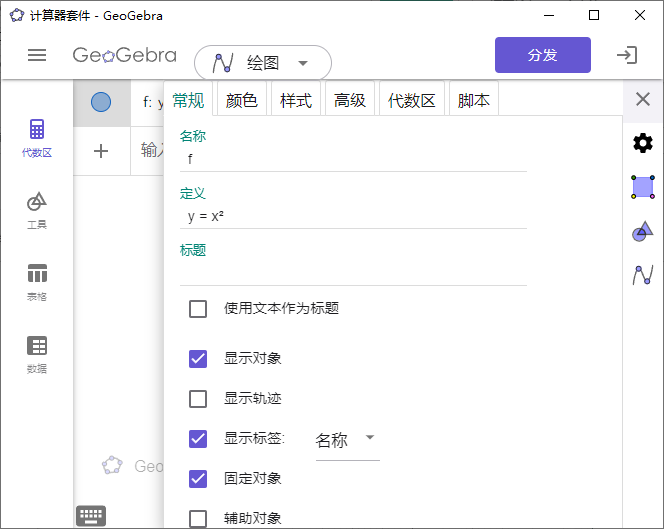Click the sign-in arrow icon

click(627, 55)
